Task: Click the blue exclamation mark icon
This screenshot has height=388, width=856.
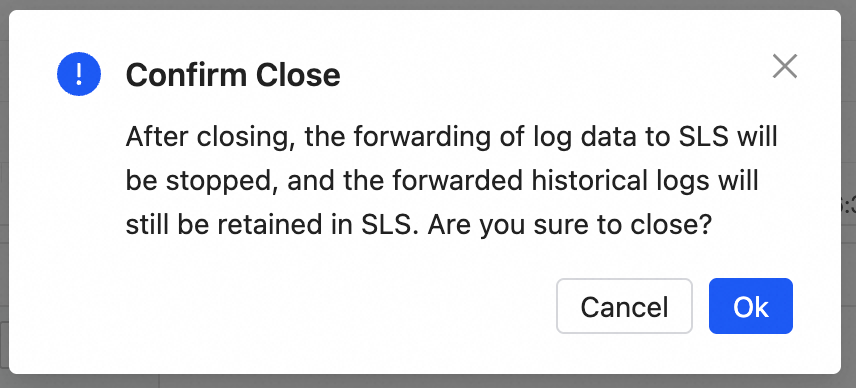Action: [79, 74]
